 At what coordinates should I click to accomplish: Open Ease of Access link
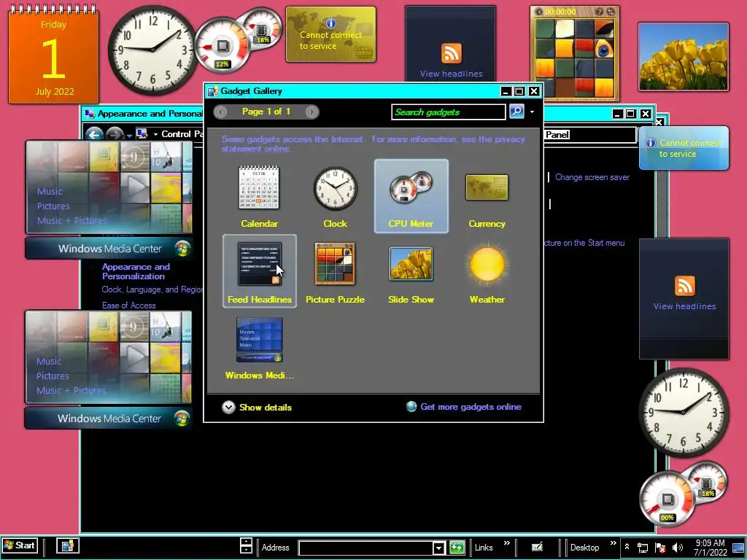[x=128, y=306]
